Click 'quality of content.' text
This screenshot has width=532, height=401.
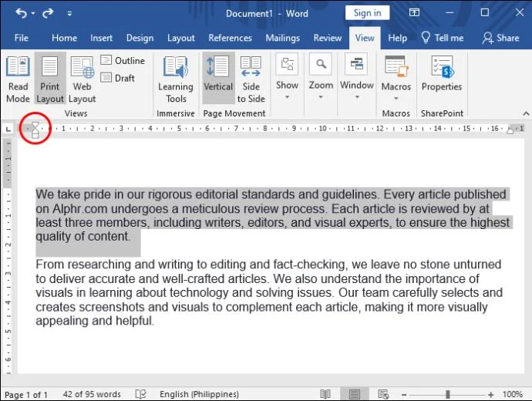click(x=83, y=236)
